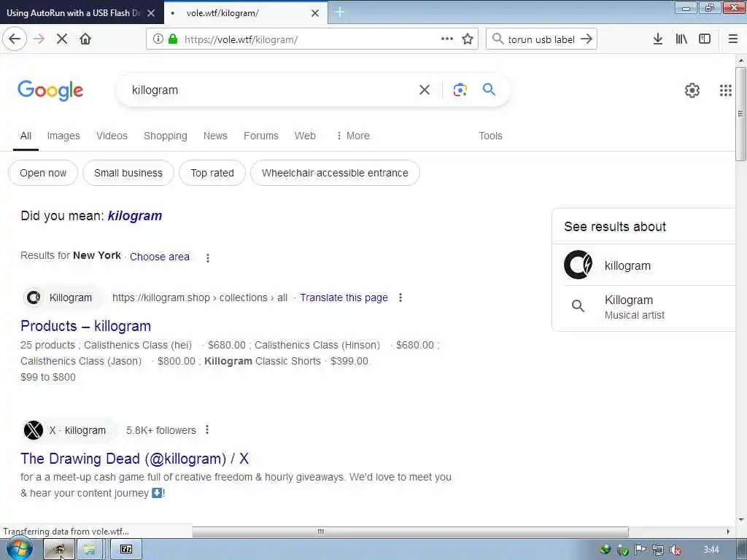Select killogram brand in See results about
This screenshot has width=747, height=560.
[x=649, y=265]
